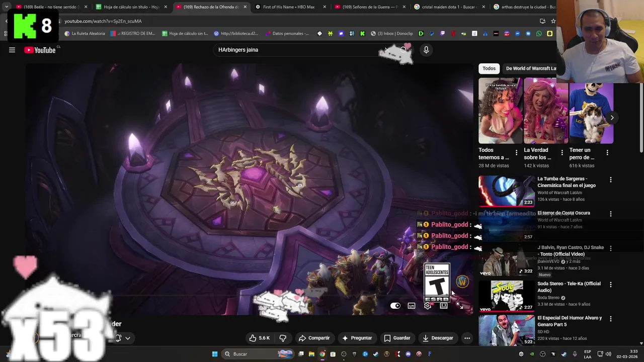Open WhatsApp bookmark icon in bookmarks bar
Image resolution: width=644 pixels, height=362 pixels.
[539, 34]
